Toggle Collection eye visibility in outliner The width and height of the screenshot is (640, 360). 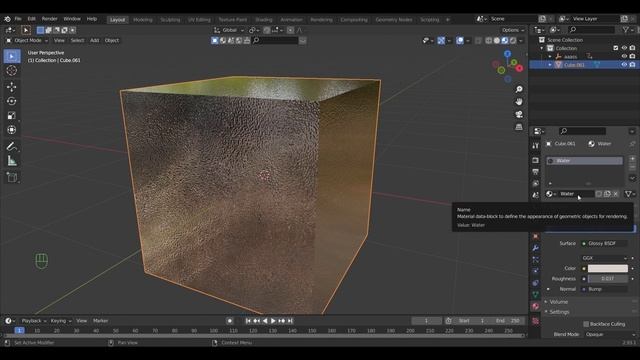coord(624,48)
